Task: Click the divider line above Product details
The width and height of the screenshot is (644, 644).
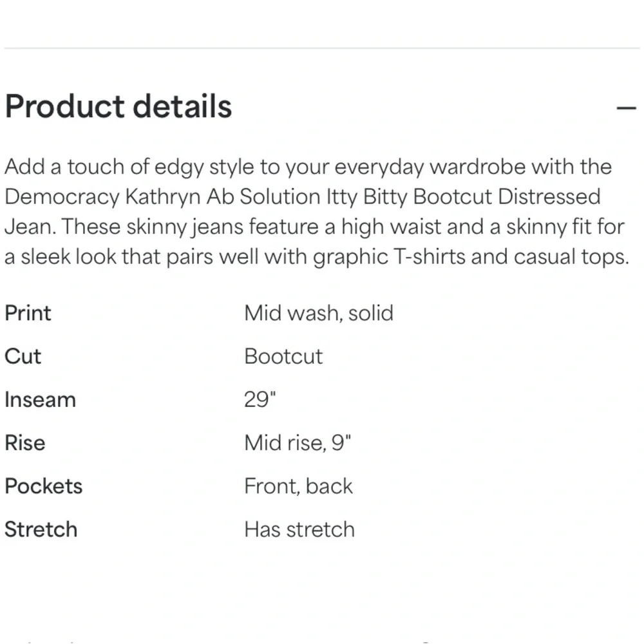Action: [x=322, y=48]
